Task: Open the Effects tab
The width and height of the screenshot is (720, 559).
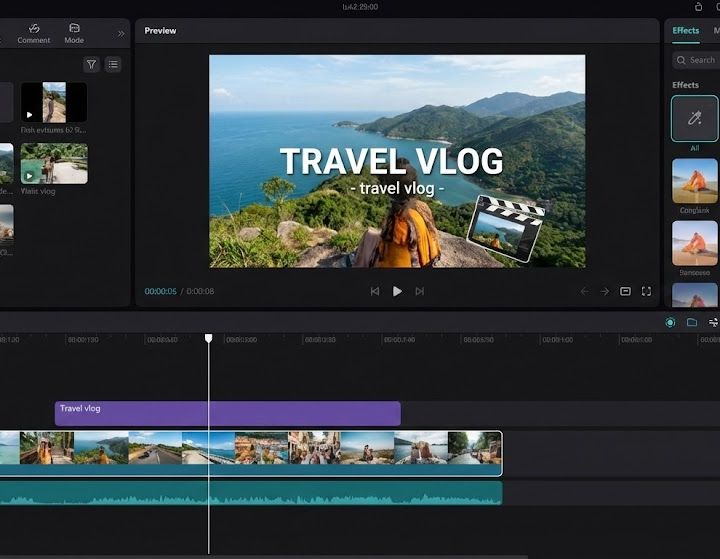Action: tap(686, 31)
